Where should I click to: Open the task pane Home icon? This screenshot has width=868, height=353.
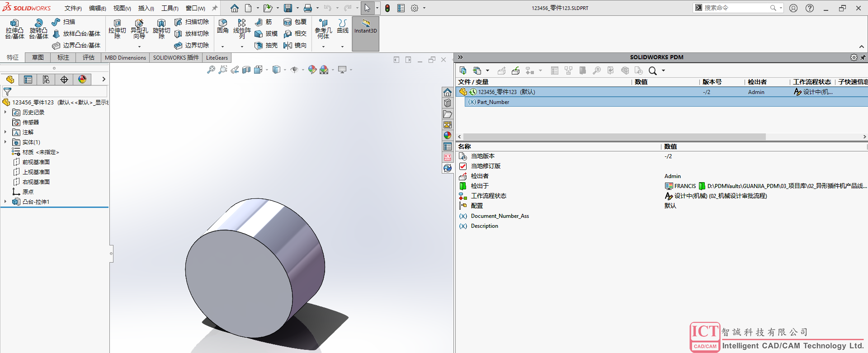pos(448,92)
